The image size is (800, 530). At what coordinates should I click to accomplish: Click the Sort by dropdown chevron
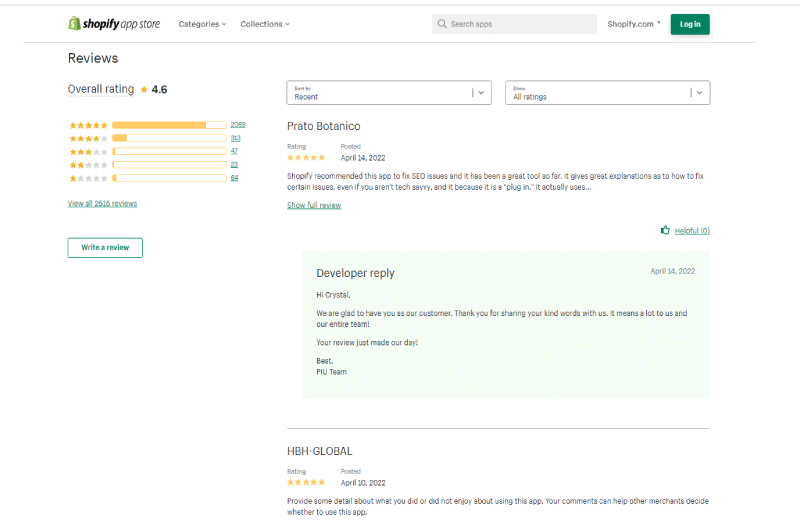(481, 93)
